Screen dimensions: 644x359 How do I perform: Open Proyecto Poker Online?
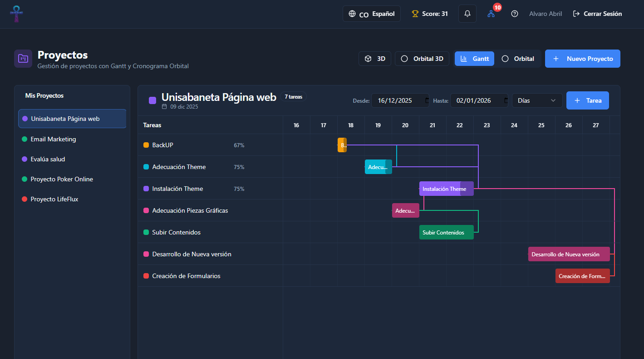tap(72, 179)
